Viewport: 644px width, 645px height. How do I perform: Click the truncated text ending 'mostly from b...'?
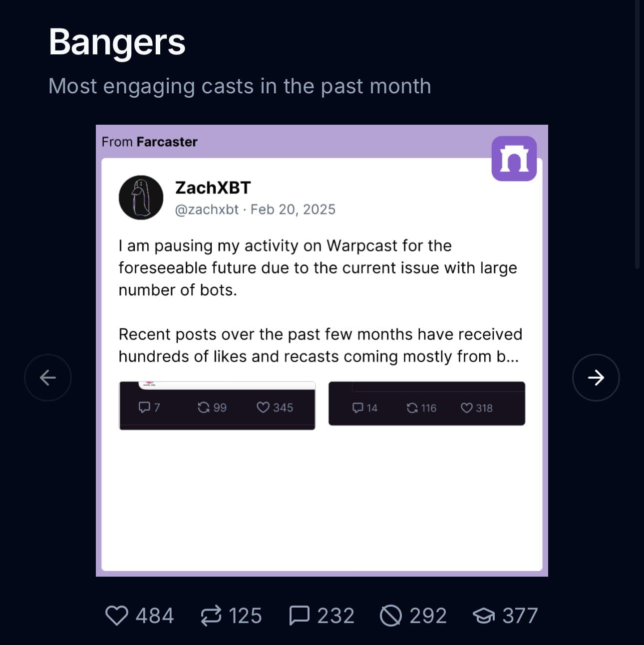click(x=320, y=356)
